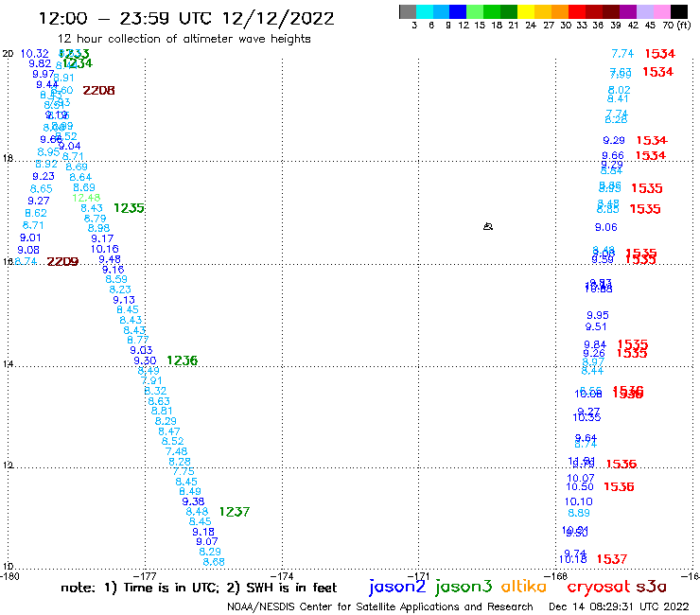The image size is (700, 615).
Task: Click the -177 longitude axis label
Action: (146, 576)
